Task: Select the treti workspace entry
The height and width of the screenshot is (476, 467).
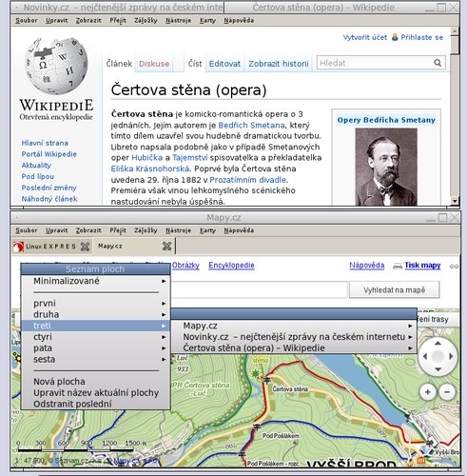Action: coord(96,326)
